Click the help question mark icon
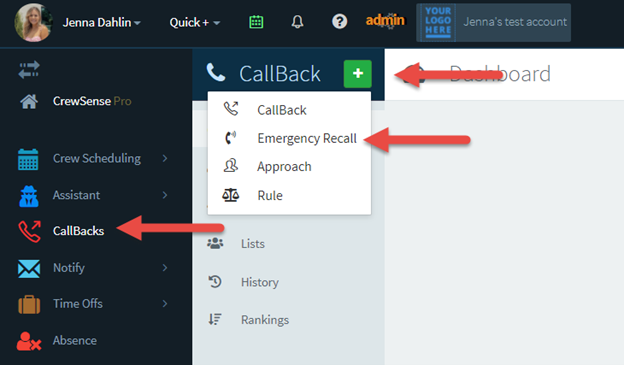This screenshot has width=624, height=365. click(x=339, y=21)
